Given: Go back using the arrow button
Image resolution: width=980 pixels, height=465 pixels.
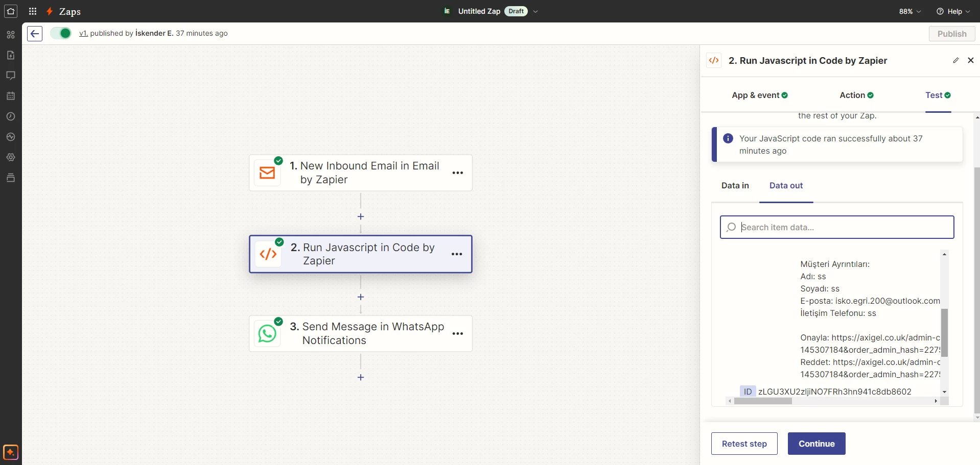Looking at the screenshot, I should 35,34.
